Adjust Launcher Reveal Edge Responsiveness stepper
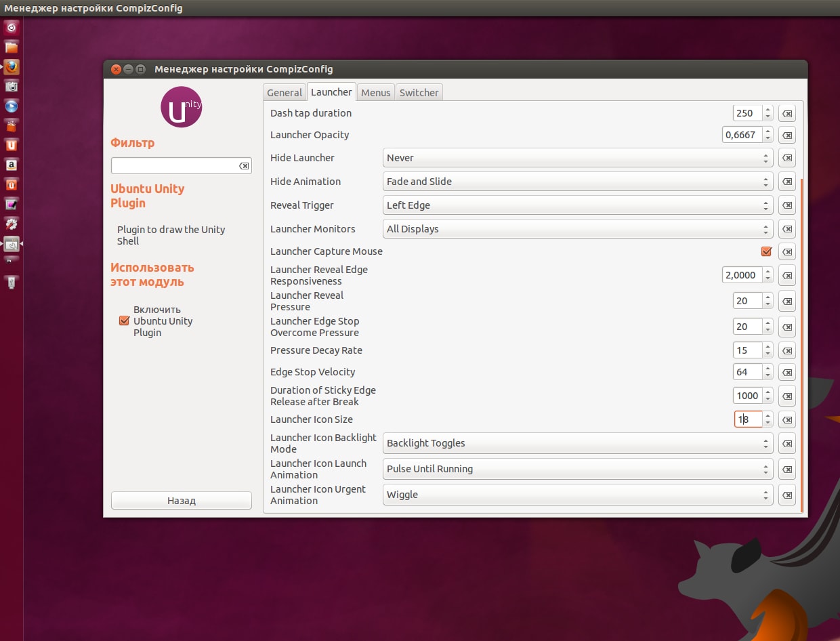This screenshot has height=641, width=840. click(768, 275)
